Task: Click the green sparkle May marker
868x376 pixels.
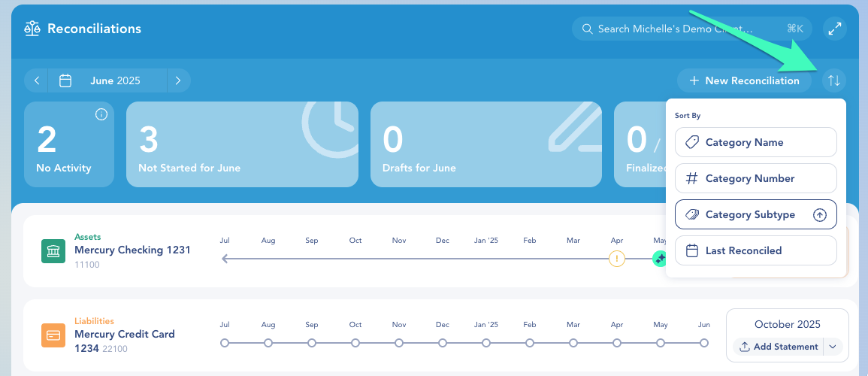Action: 660,259
